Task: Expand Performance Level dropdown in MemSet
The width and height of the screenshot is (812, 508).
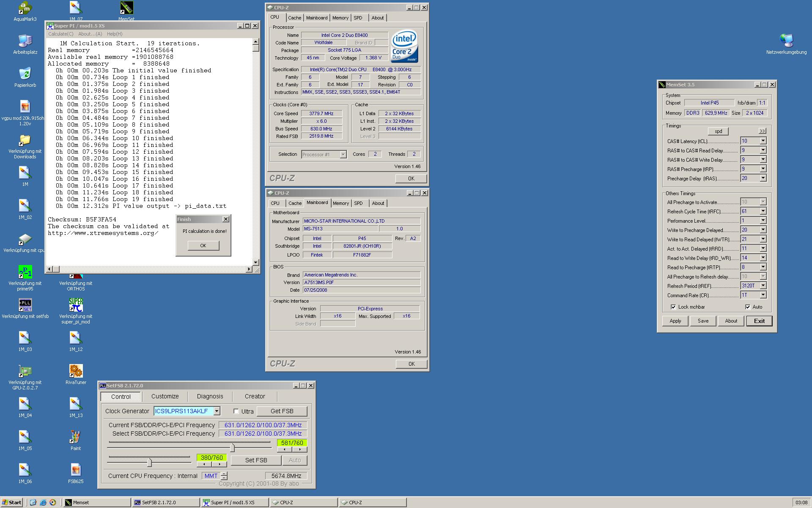Action: coord(763,221)
